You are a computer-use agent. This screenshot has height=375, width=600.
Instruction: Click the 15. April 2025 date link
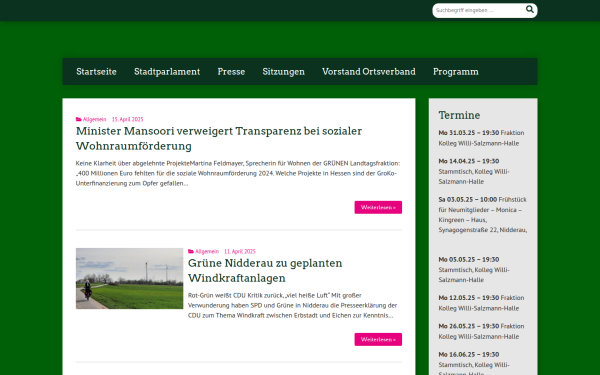pos(127,119)
